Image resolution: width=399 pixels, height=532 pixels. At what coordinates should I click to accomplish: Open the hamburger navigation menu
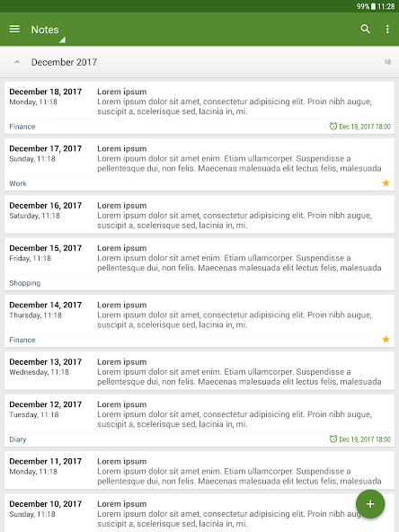pos(14,29)
